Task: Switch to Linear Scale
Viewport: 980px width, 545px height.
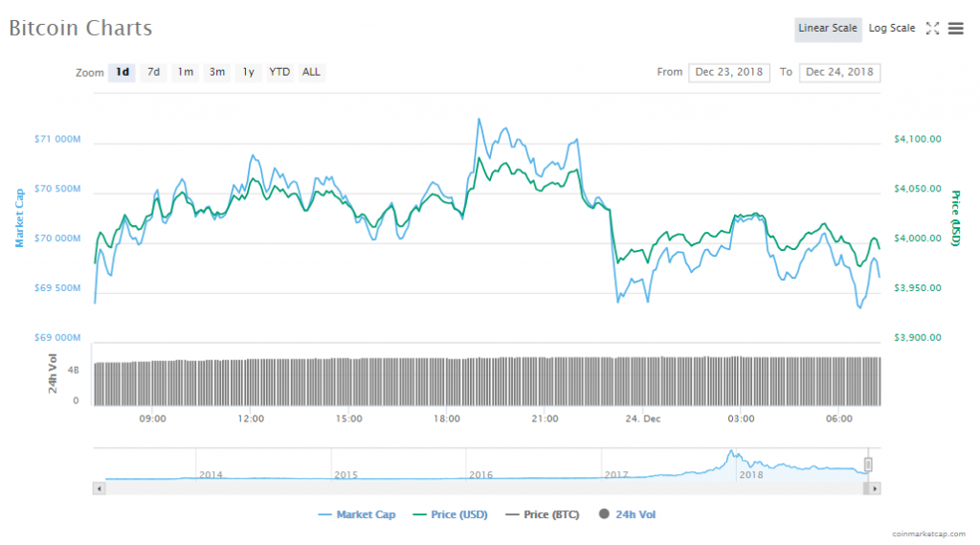Action: coord(828,29)
